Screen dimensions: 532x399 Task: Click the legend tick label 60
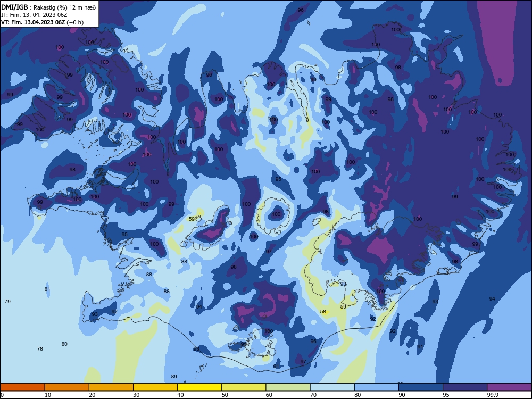tap(269, 395)
